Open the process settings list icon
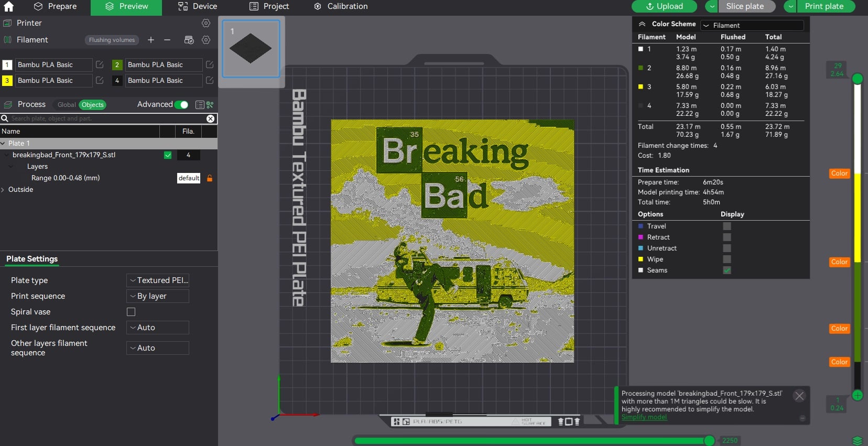The width and height of the screenshot is (868, 446). (x=200, y=105)
